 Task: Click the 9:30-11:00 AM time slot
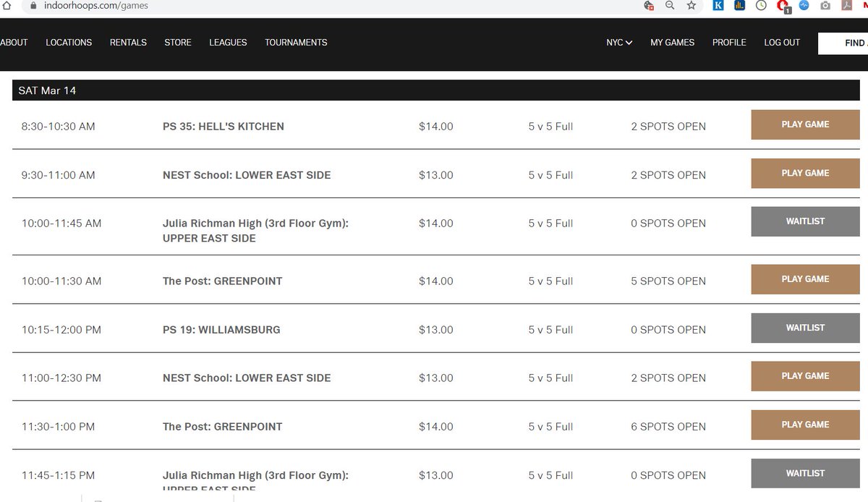[x=58, y=175]
